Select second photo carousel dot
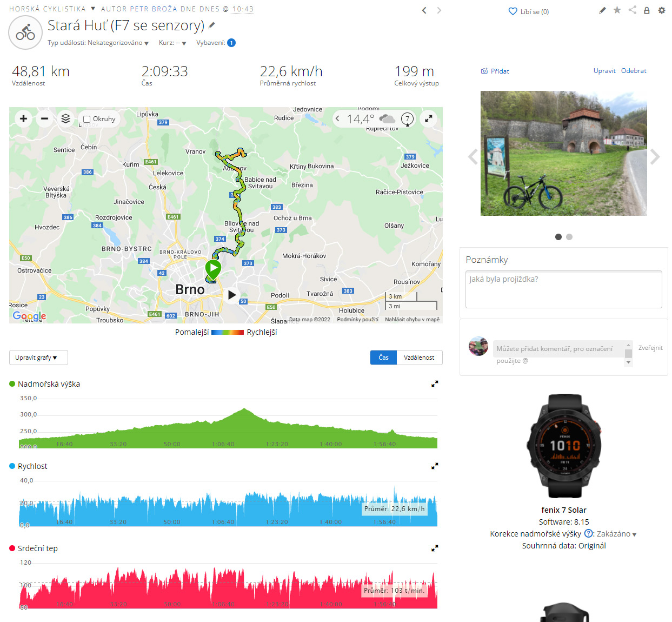Screen dimensions: 672x622 569,237
